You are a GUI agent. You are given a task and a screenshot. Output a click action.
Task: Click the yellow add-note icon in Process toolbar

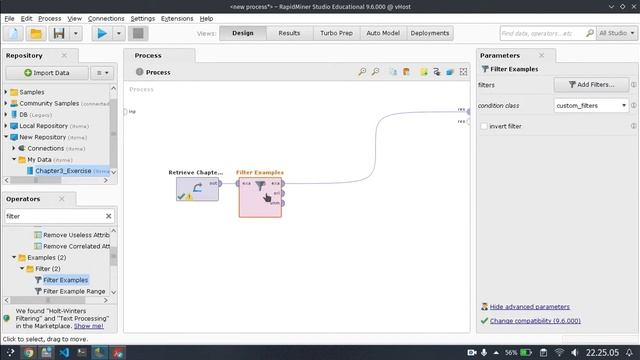(x=424, y=72)
